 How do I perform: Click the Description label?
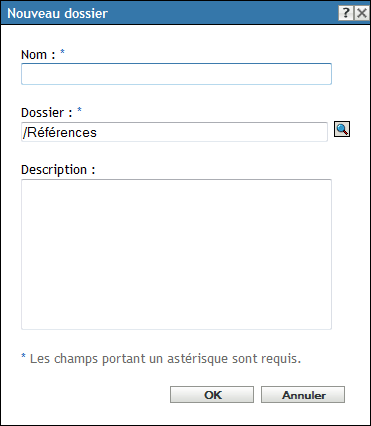[58, 170]
